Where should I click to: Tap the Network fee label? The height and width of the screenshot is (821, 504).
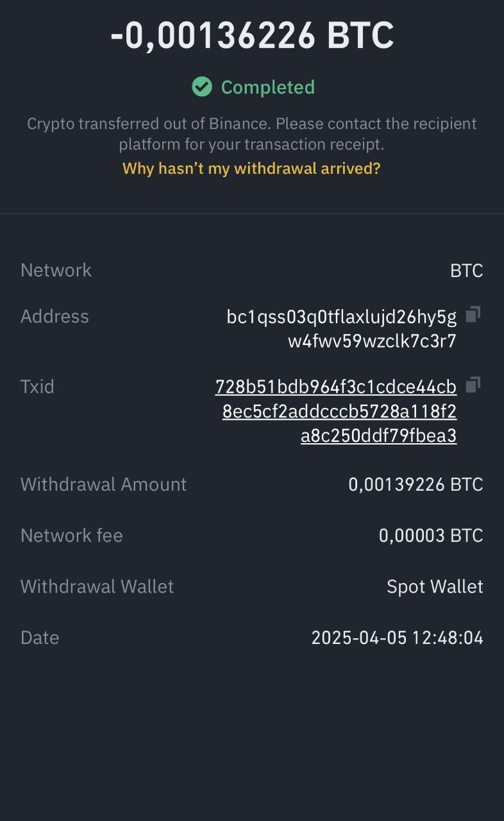tap(72, 536)
